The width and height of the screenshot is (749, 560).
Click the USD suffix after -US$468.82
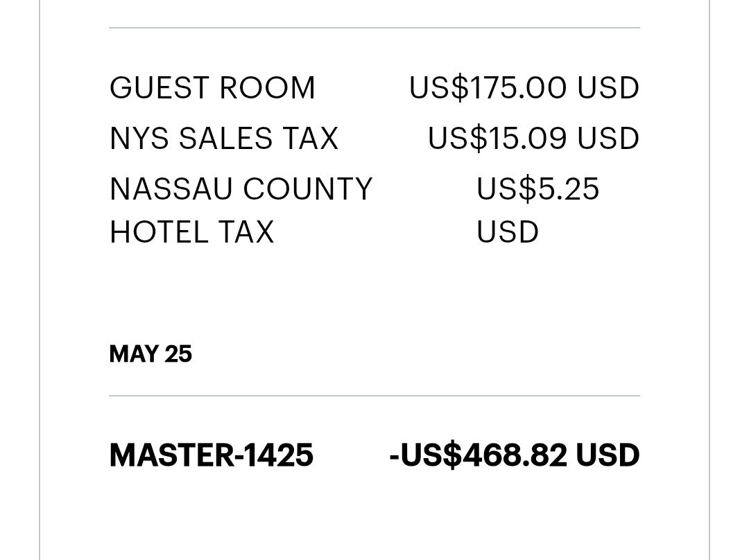[x=608, y=455]
